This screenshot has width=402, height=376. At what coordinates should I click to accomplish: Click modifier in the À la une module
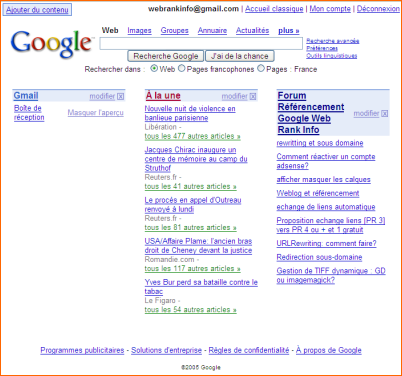234,96
